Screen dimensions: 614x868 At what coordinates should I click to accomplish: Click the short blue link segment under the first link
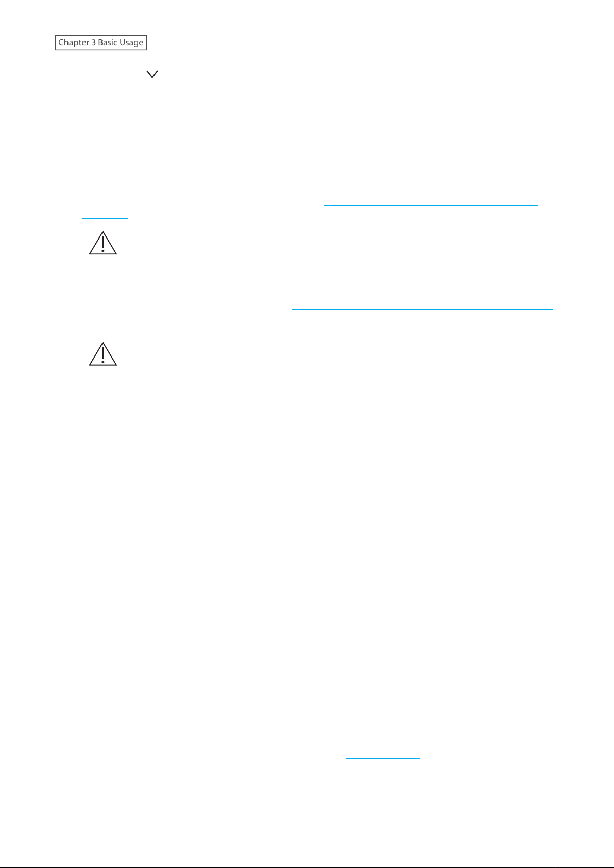pos(105,218)
